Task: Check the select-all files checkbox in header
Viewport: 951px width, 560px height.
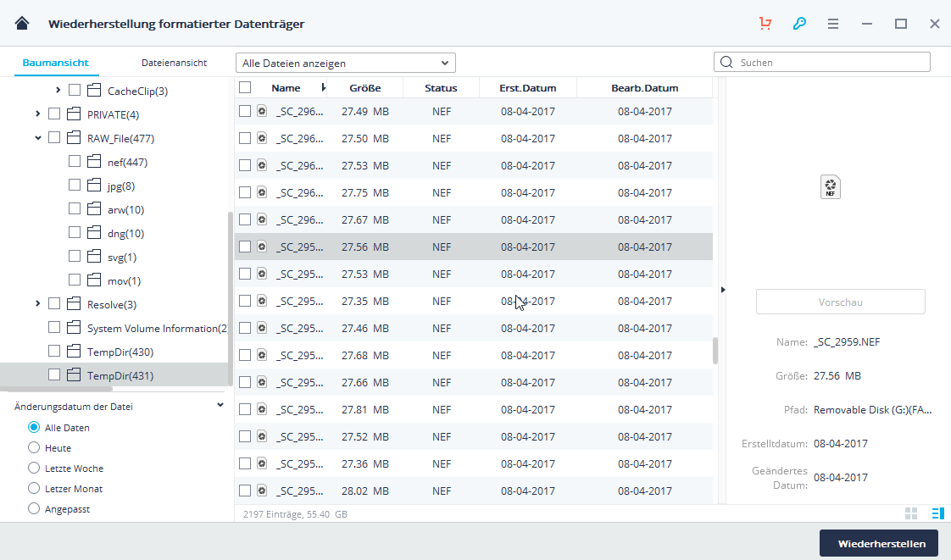Action: click(245, 87)
